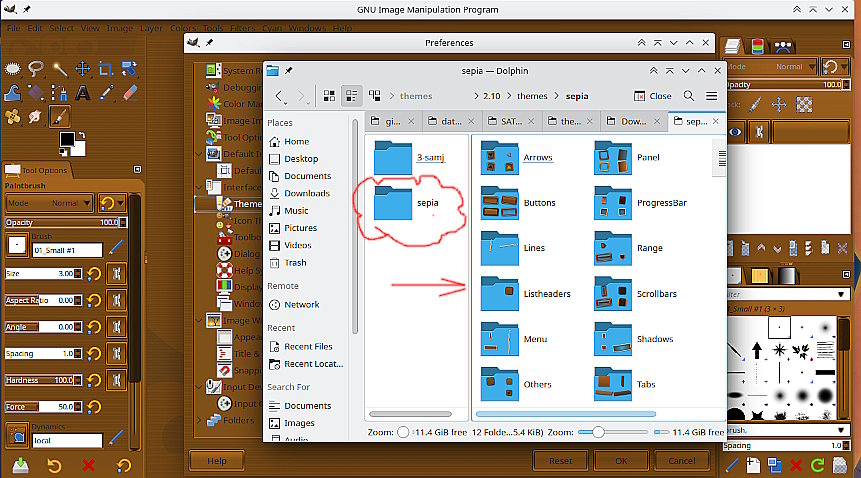The image size is (861, 478).
Task: Click Close split view button in Dolphin
Action: pos(652,96)
